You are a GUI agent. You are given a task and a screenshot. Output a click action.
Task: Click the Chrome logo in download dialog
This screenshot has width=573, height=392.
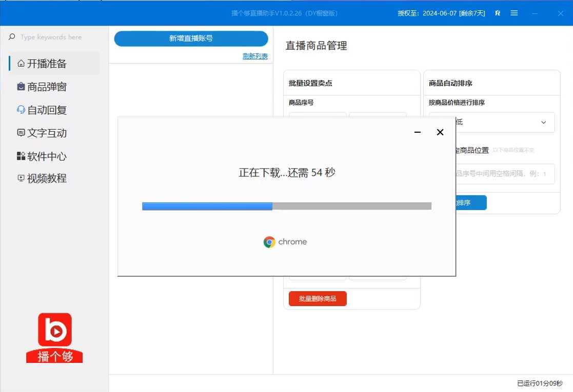point(269,242)
